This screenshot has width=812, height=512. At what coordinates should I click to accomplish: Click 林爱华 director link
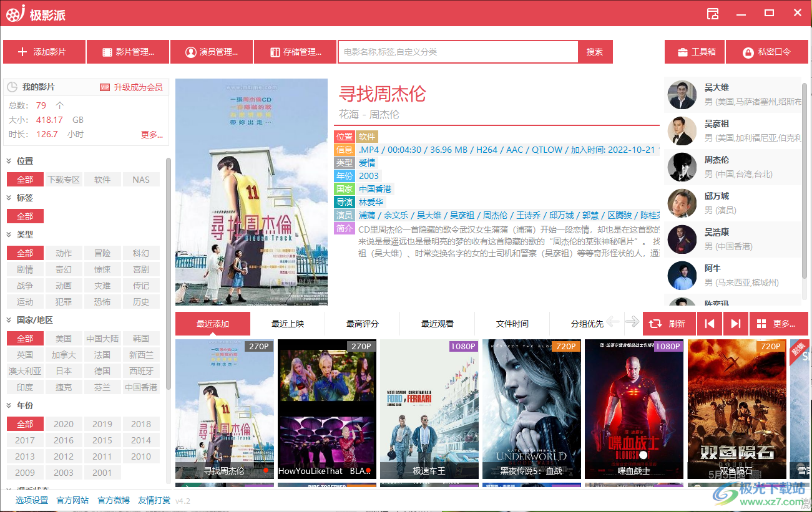click(371, 202)
